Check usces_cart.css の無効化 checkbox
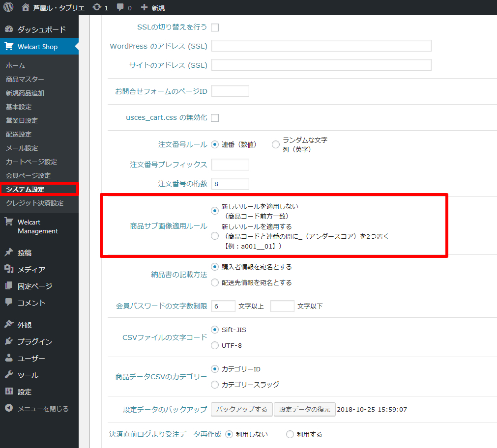This screenshot has height=448, width=497. (x=215, y=118)
